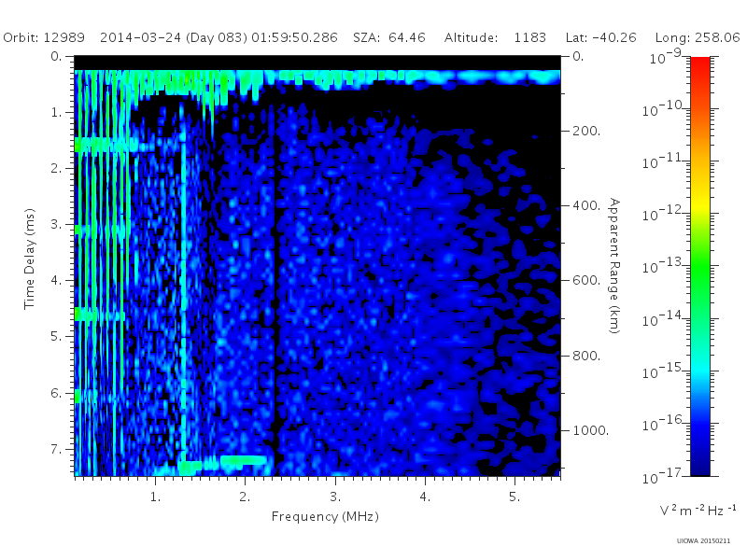
Task: Click the Time Delay (ms) axis title
Action: [x=30, y=259]
